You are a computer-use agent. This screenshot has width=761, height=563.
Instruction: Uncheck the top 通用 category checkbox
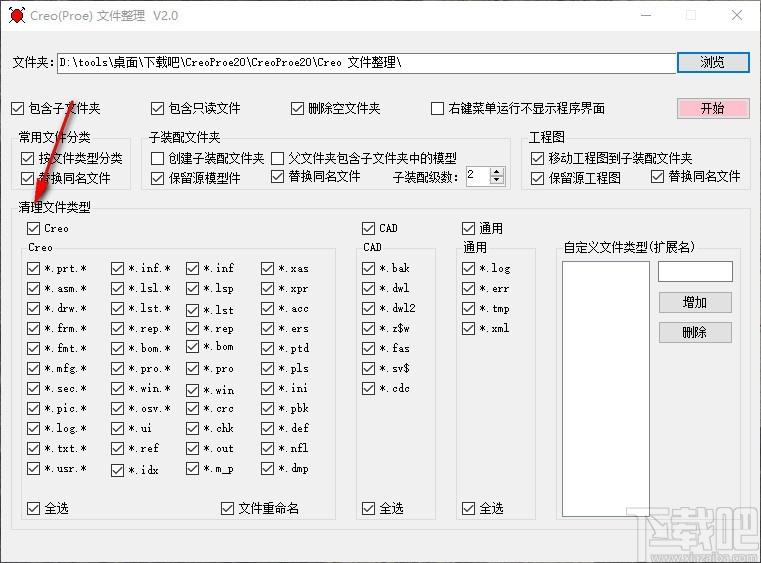(x=468, y=228)
